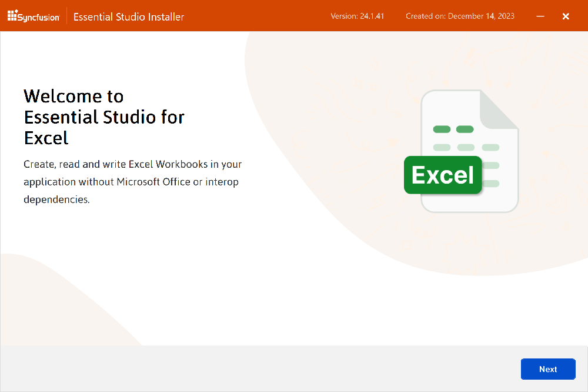This screenshot has height=392, width=588.
Task: Click the beige decorative background shape behind the illustration
Action: pyautogui.click(x=329, y=118)
